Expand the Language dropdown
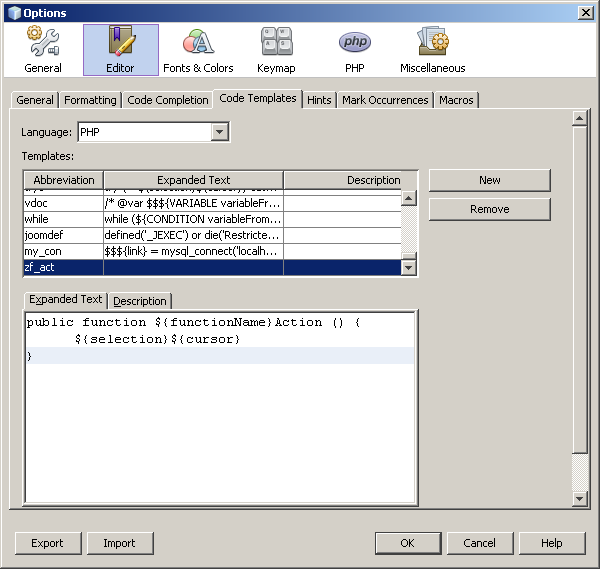Image resolution: width=600 pixels, height=569 pixels. coord(220,132)
